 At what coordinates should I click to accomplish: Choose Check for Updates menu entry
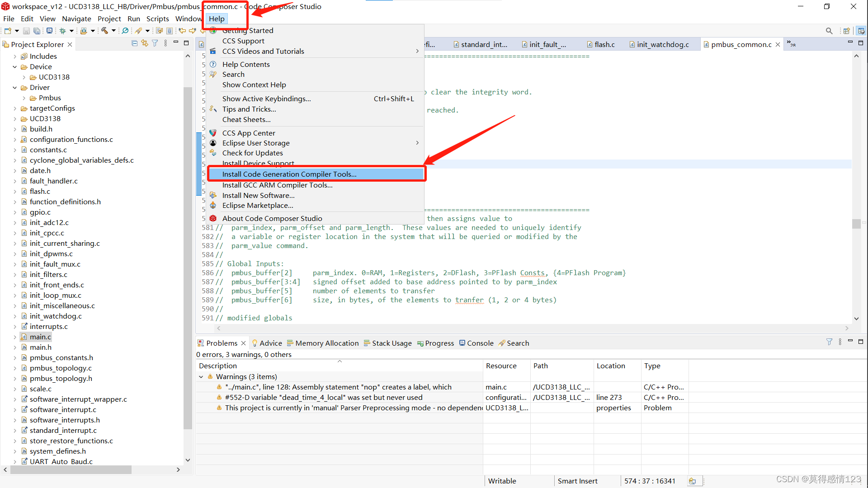pos(252,153)
